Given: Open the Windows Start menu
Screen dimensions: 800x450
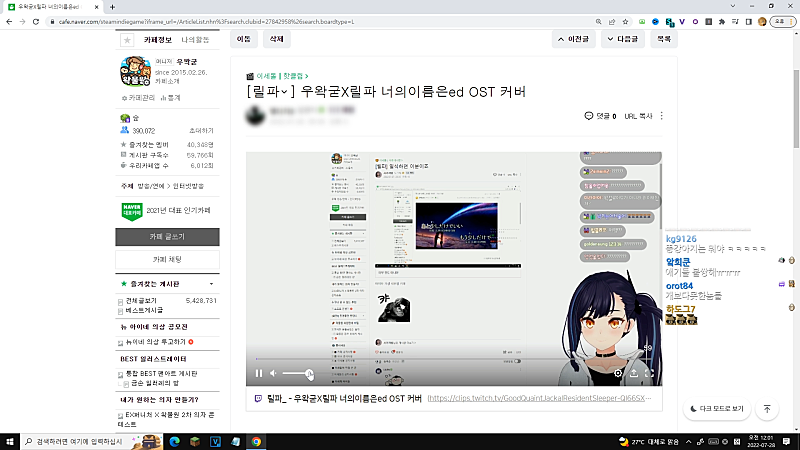Looking at the screenshot, I should coord(10,442).
